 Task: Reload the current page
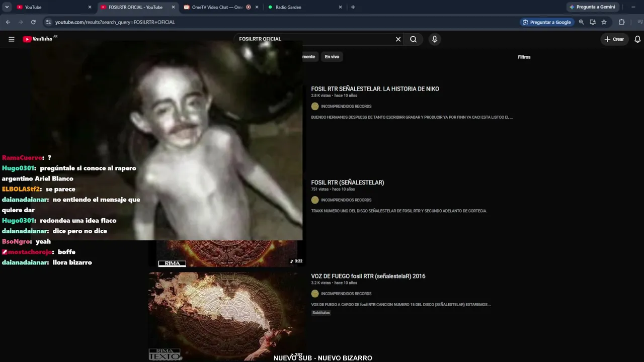coord(33,22)
